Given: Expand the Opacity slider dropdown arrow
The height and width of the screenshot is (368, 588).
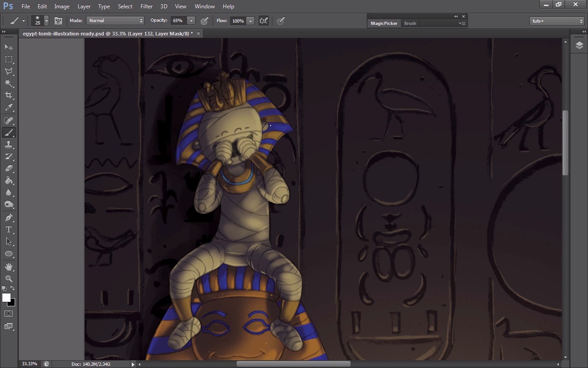Looking at the screenshot, I should pos(191,21).
